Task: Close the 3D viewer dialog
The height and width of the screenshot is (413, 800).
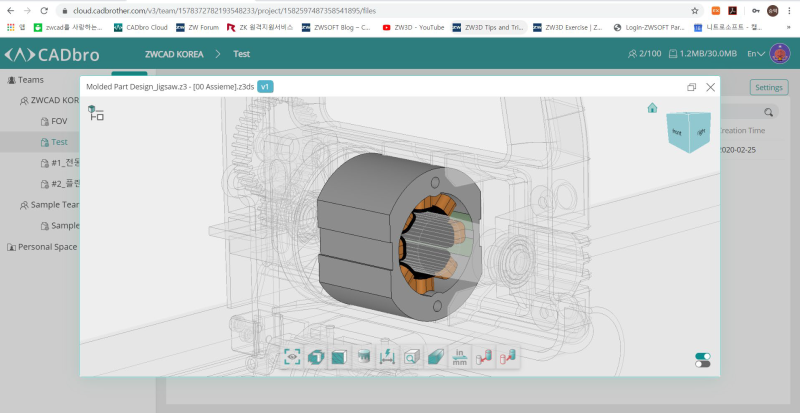Action: tap(710, 87)
